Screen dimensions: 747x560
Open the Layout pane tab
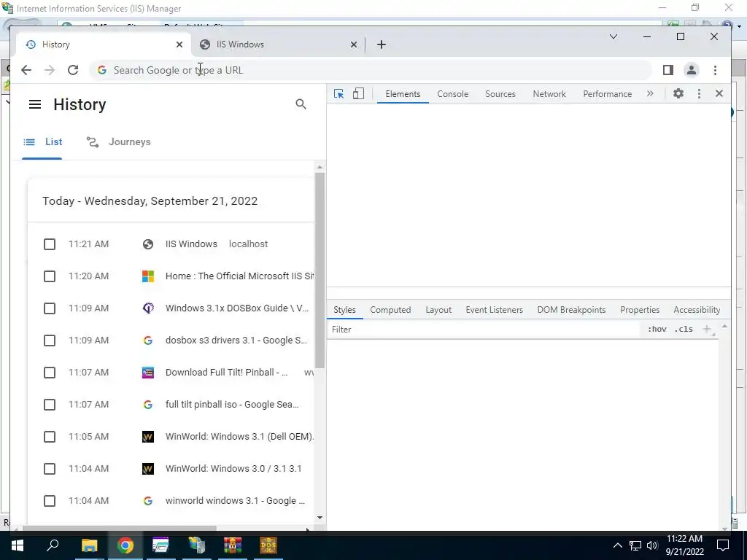[438, 310]
